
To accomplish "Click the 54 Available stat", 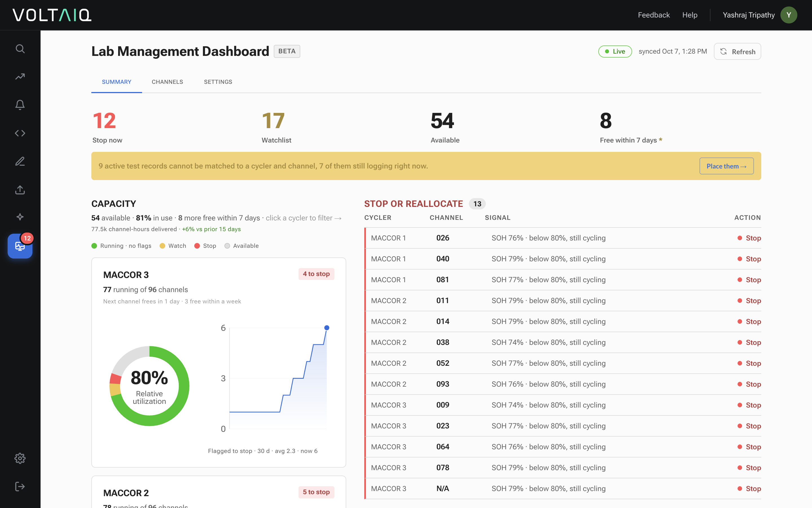I will [x=445, y=128].
